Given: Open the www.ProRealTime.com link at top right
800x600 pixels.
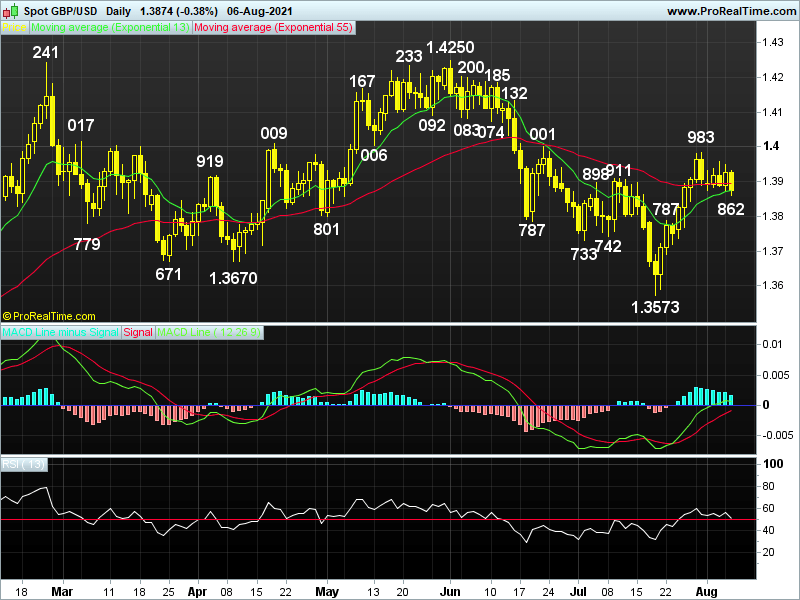Looking at the screenshot, I should click(x=729, y=11).
